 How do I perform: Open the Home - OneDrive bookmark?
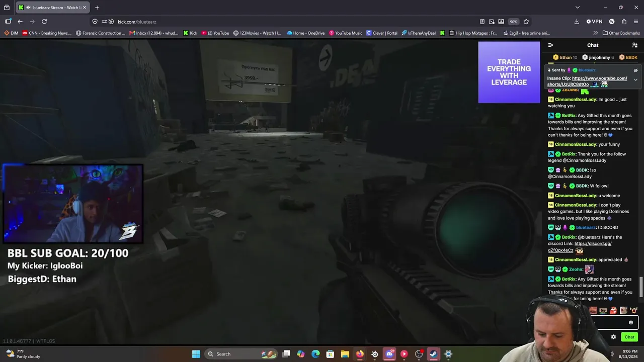point(306,33)
